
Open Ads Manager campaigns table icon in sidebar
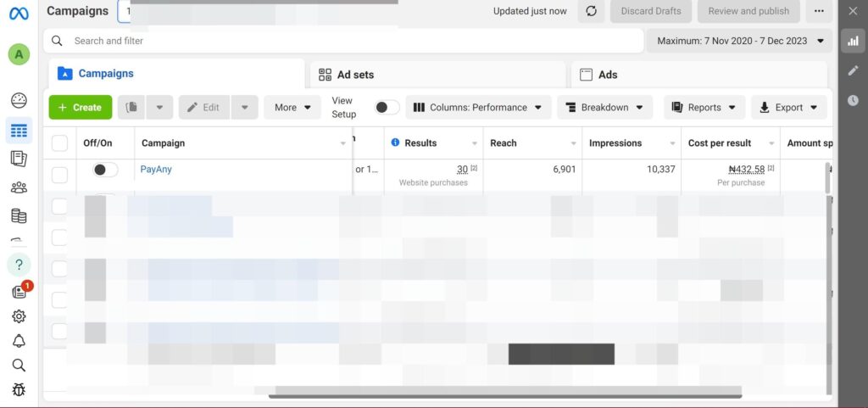click(x=19, y=131)
